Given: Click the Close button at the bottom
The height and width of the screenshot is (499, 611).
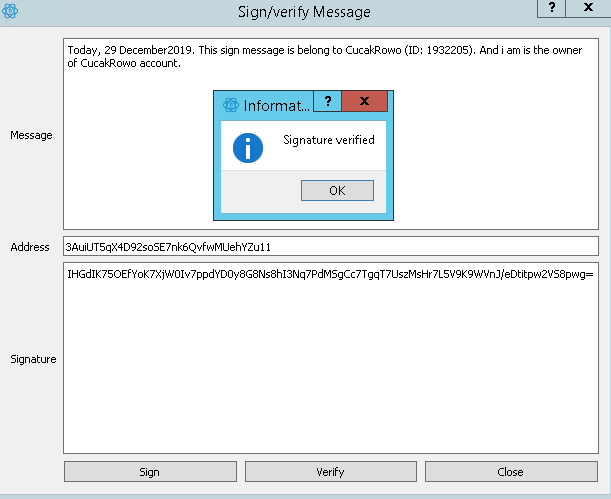Looking at the screenshot, I should click(x=511, y=472).
